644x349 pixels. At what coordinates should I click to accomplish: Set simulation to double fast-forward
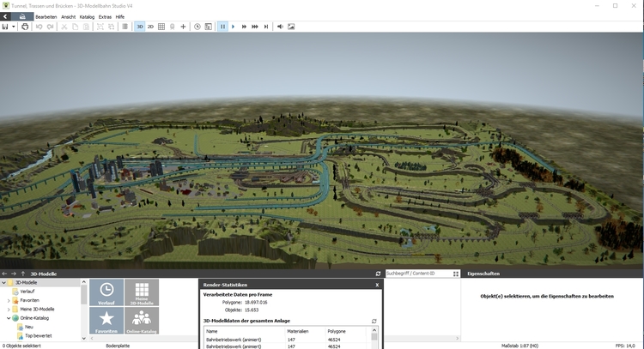244,27
